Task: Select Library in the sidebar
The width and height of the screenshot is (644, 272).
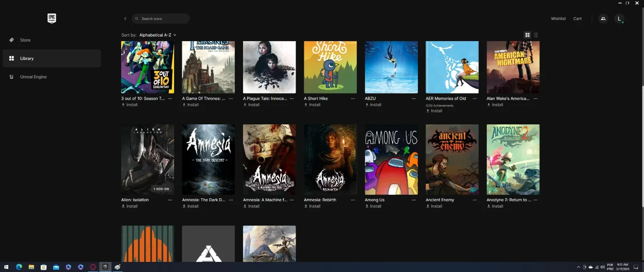Action: (52, 58)
